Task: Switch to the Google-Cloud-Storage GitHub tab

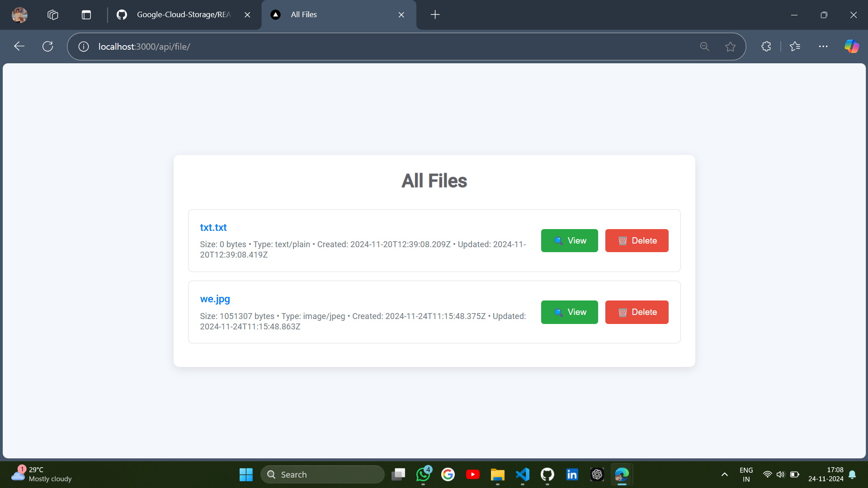Action: click(183, 15)
